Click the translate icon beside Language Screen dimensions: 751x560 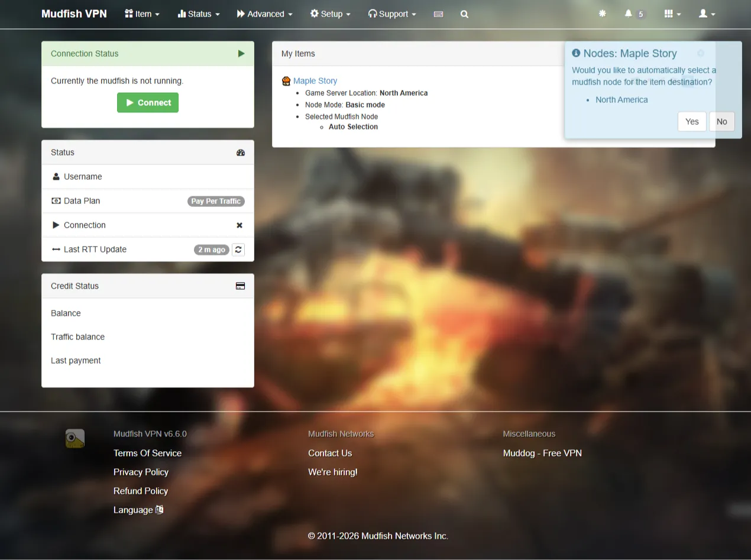[x=159, y=510]
